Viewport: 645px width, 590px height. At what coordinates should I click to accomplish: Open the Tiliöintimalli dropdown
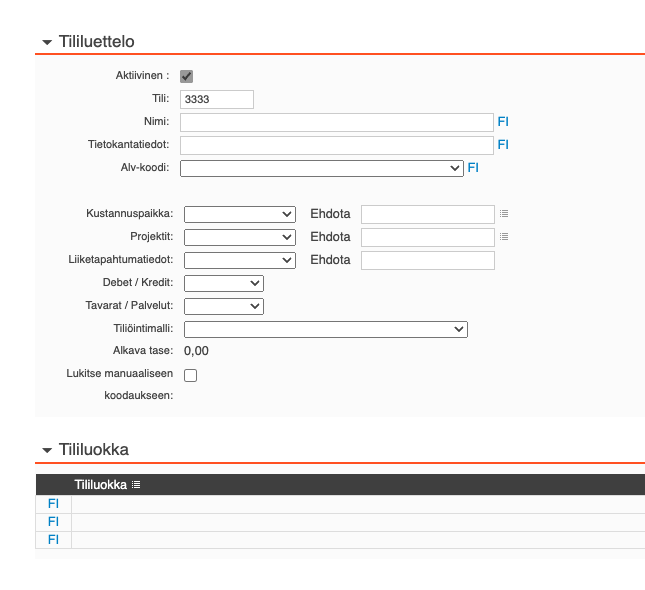point(325,329)
